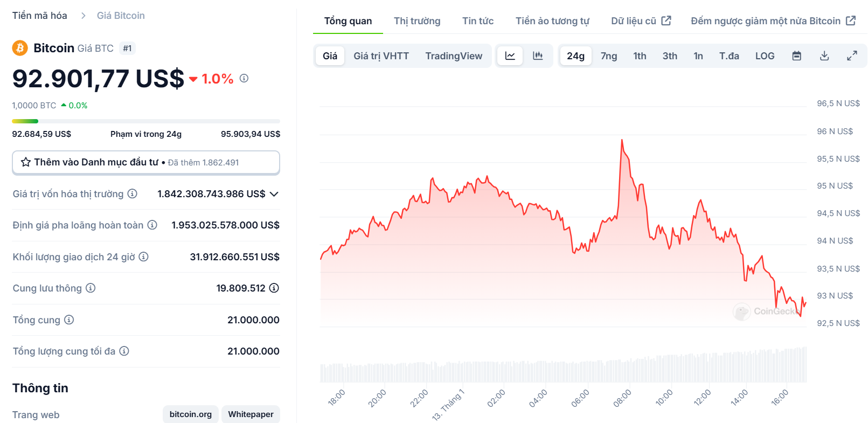Image resolution: width=868 pixels, height=423 pixels.
Task: Click the Tổng cung 21.000.000 value
Action: [253, 320]
